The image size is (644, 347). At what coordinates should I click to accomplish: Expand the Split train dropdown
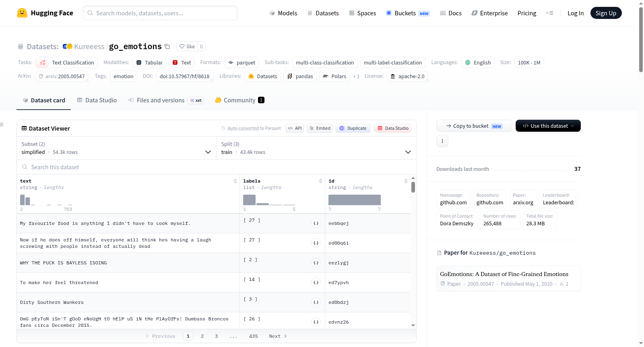pos(316,148)
